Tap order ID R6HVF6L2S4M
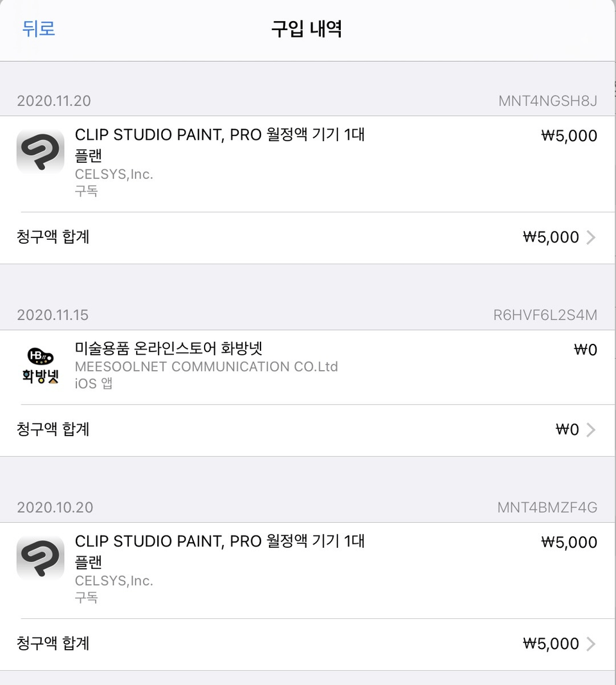The image size is (616, 685). pos(545,315)
